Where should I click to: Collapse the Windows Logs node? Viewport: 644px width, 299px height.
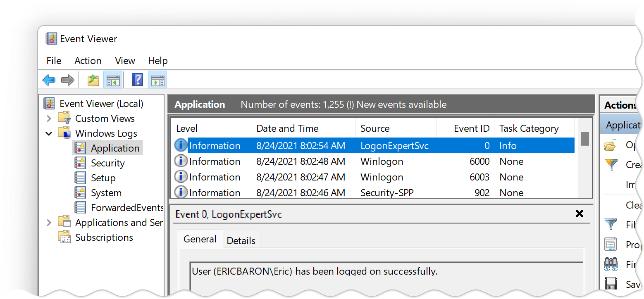(49, 133)
